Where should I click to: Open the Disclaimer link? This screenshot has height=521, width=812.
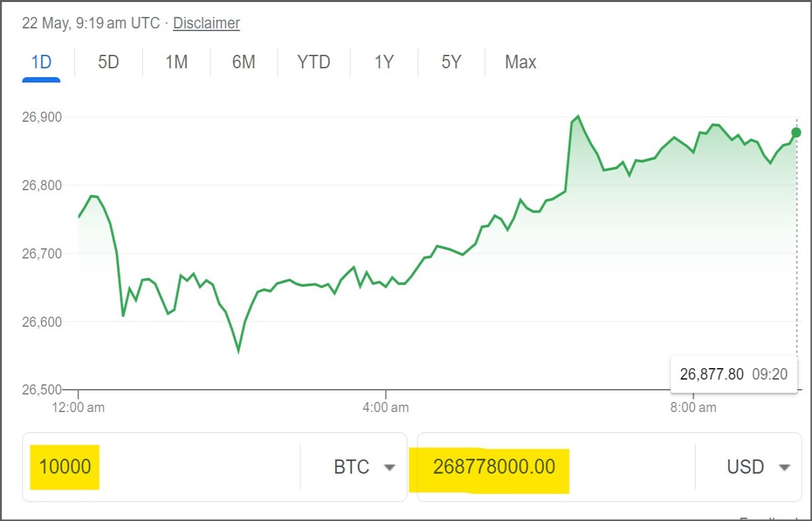(206, 23)
